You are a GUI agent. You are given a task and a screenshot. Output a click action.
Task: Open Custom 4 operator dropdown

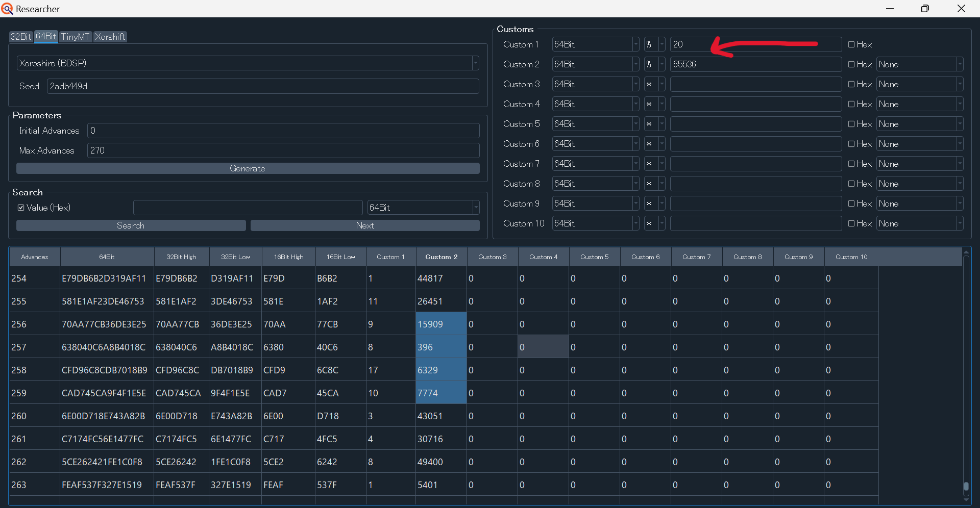(654, 104)
